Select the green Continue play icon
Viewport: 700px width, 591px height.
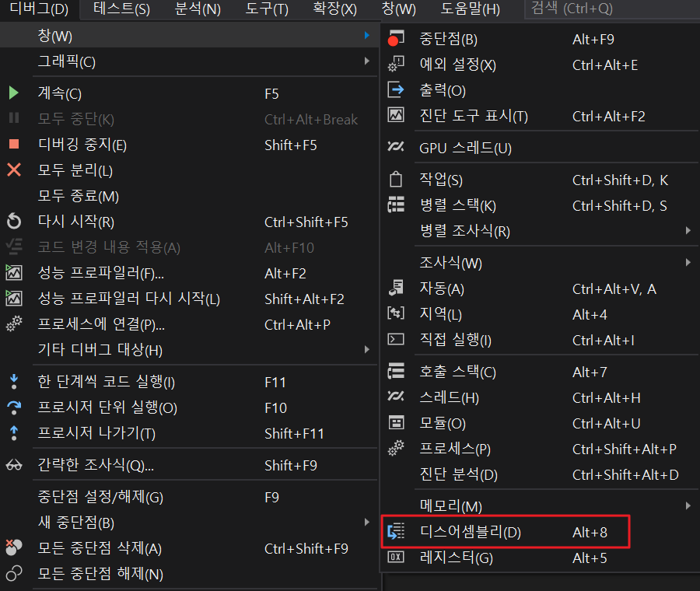click(14, 93)
